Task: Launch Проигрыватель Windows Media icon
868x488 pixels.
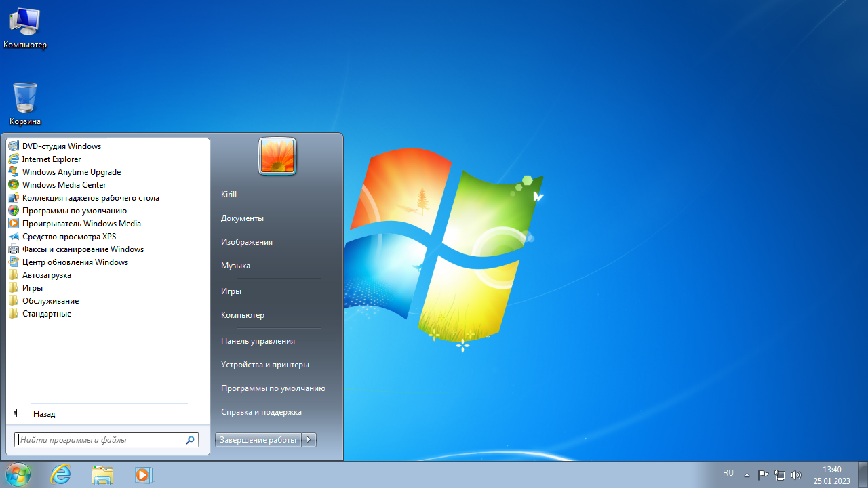Action: point(14,224)
